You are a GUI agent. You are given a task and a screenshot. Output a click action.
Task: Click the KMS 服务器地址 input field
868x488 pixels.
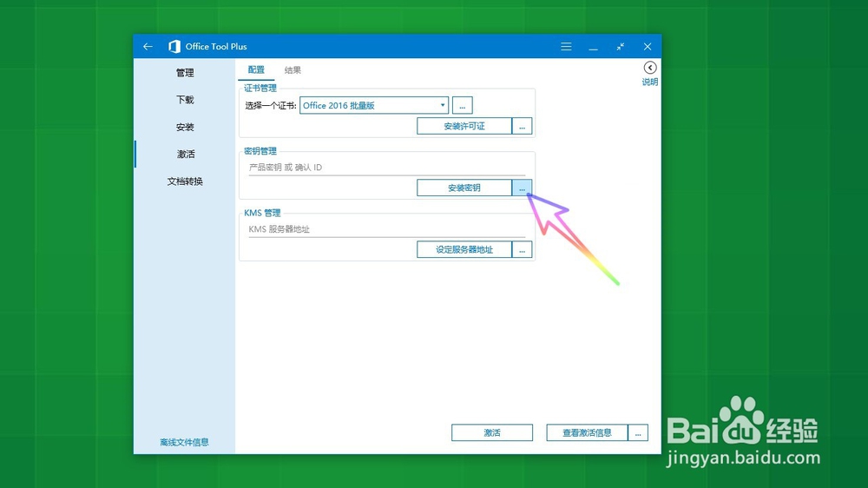click(386, 229)
